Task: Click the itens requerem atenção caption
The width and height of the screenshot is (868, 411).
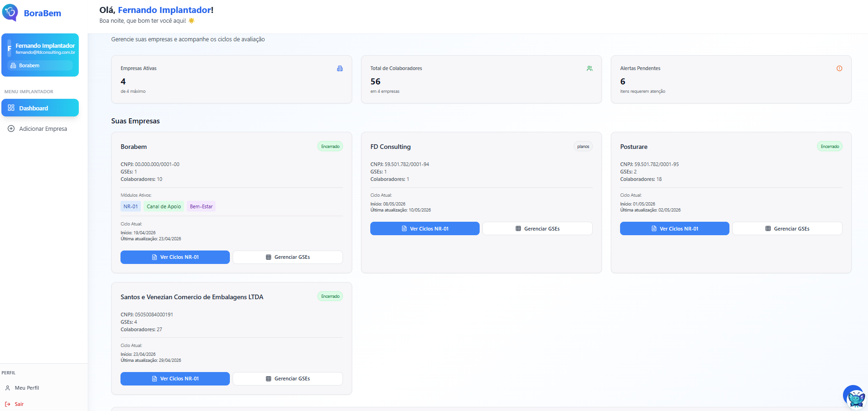Action: 643,91
